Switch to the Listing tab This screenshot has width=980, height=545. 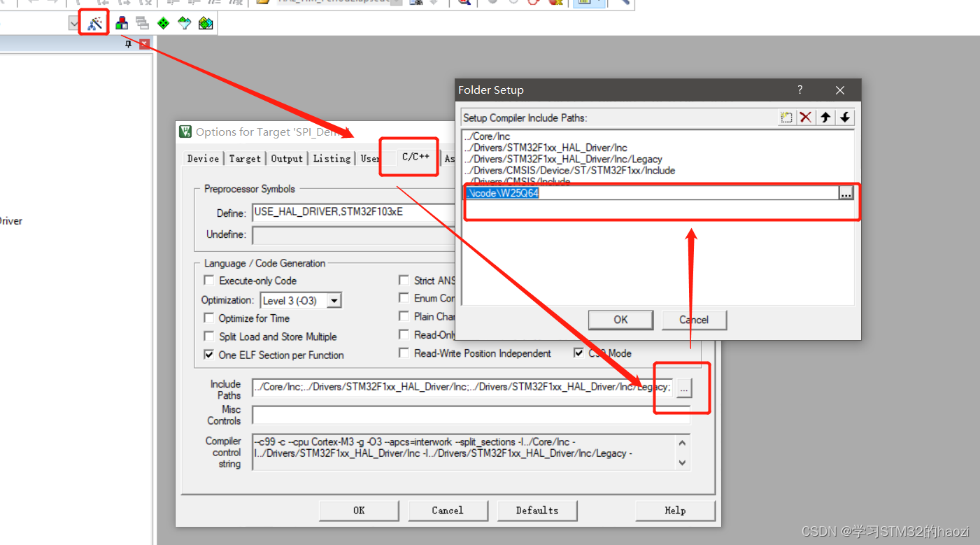pos(332,158)
